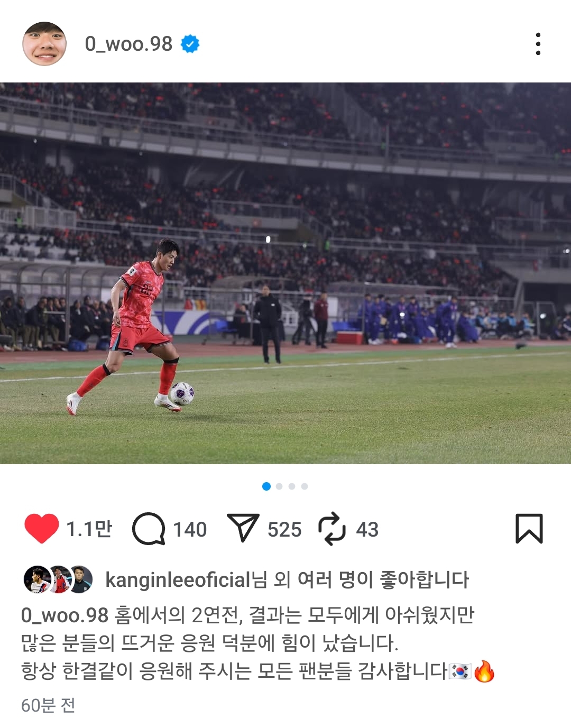The image size is (571, 728).
Task: Tap the blue verified badge
Action: [x=190, y=44]
